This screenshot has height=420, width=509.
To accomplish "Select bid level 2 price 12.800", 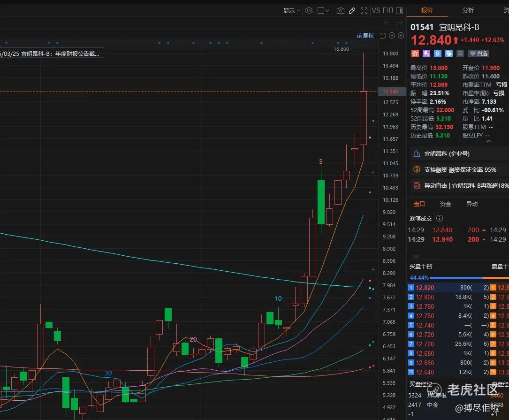I will 425,297.
